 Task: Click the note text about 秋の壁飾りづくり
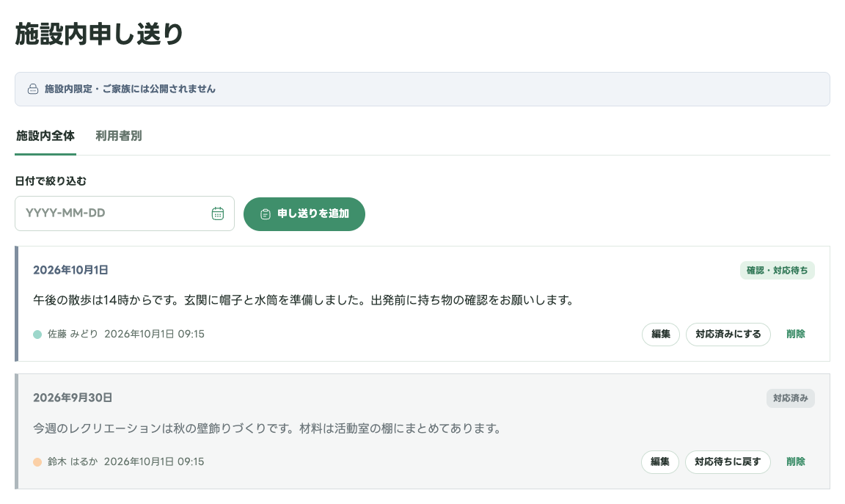268,428
